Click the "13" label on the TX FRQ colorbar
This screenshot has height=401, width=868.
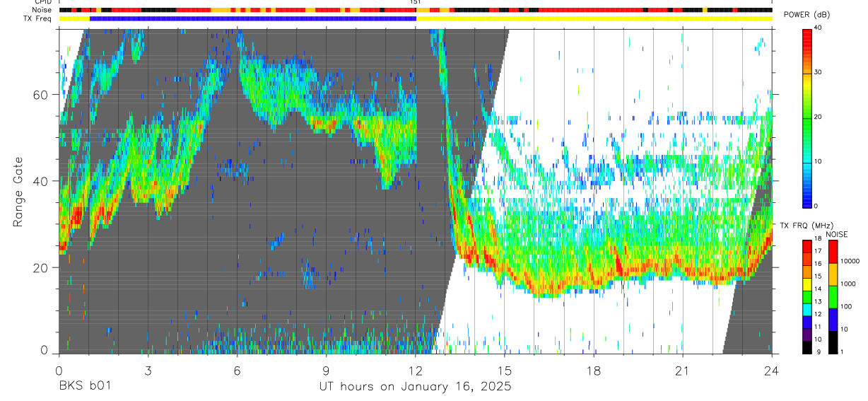point(818,302)
